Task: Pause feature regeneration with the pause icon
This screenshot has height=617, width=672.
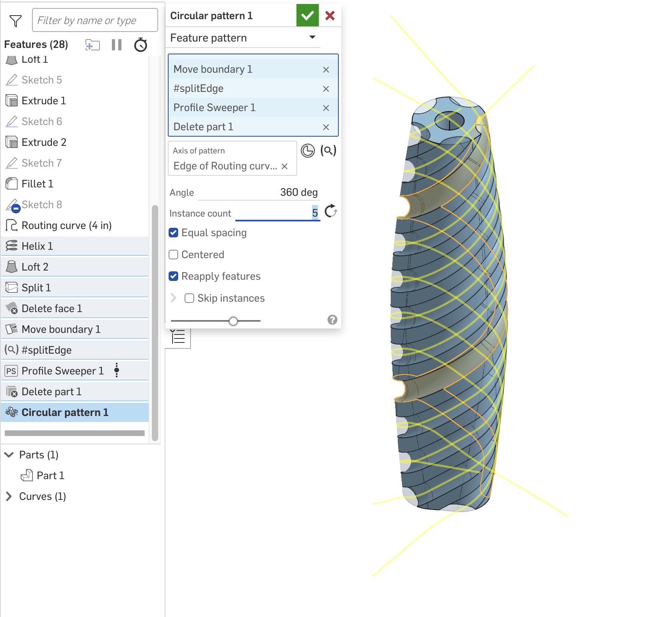Action: [117, 45]
